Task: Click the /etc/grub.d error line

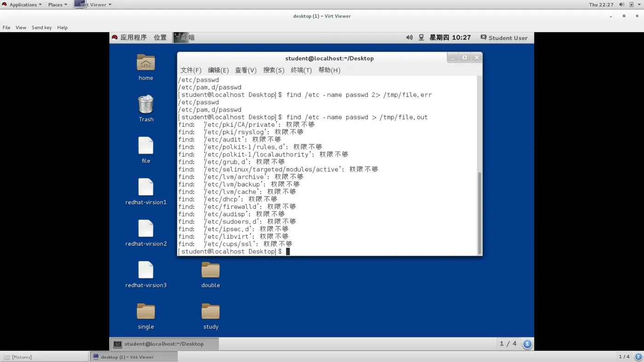Action: (231, 162)
